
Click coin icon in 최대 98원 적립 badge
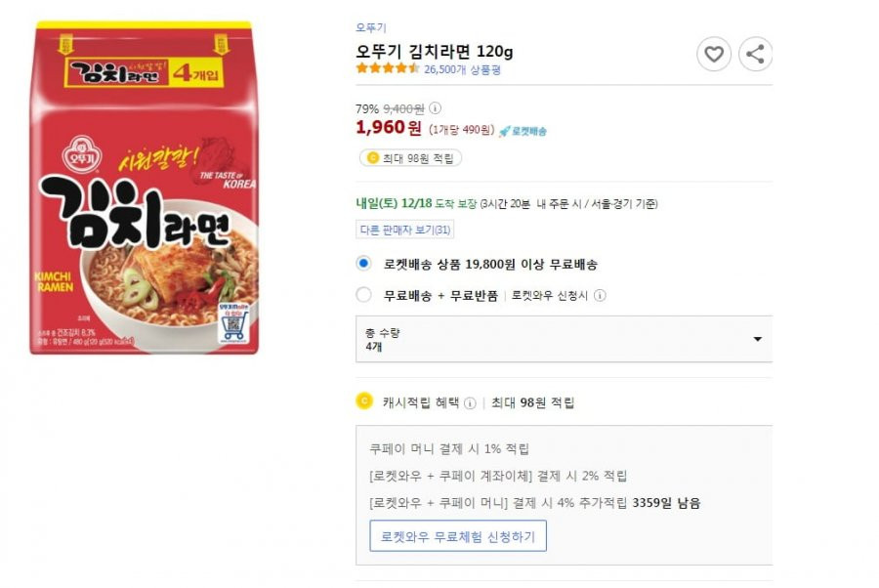(373, 158)
